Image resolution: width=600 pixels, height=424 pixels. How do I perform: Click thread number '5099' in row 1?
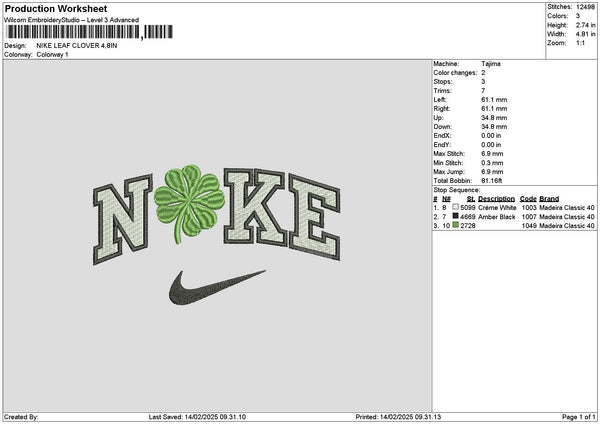468,208
